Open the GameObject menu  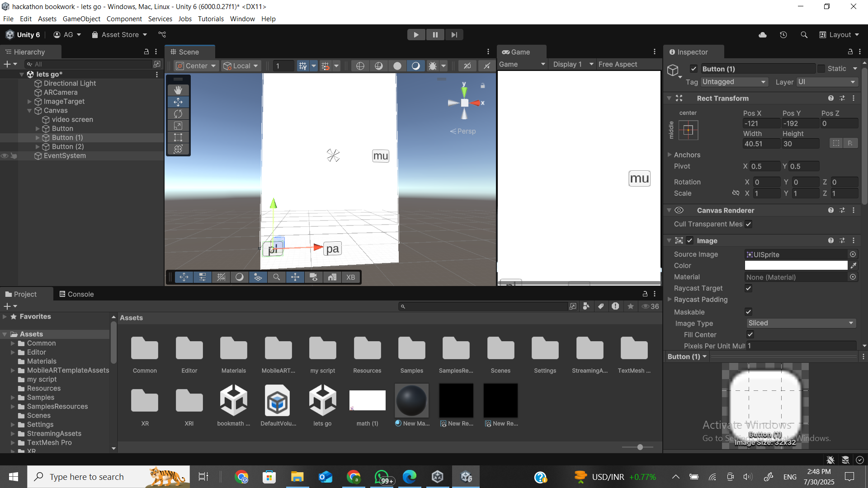(81, 19)
